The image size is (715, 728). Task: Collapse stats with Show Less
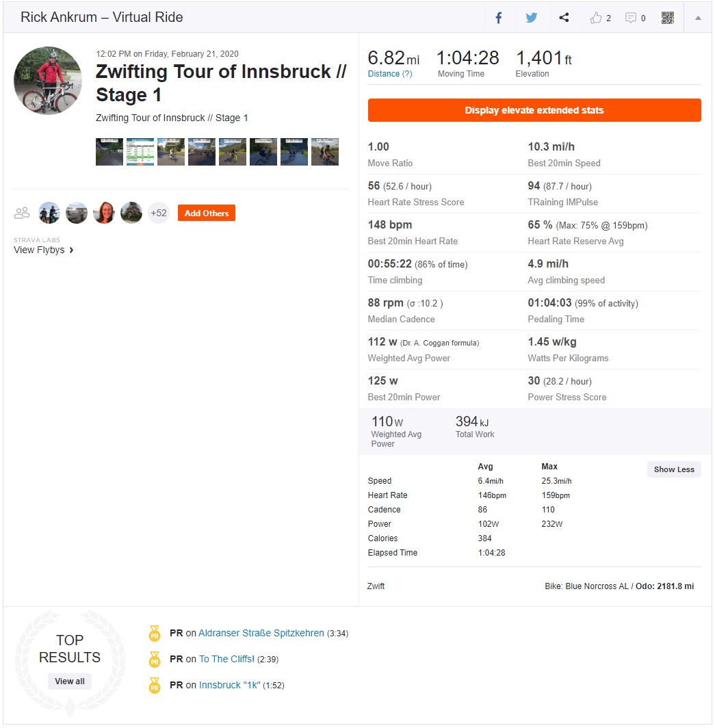(674, 469)
